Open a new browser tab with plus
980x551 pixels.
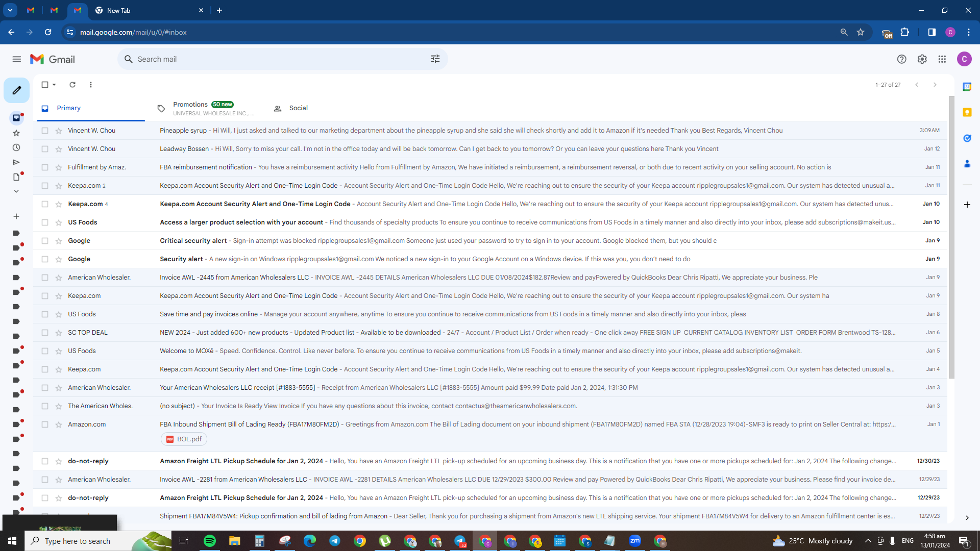coord(219,10)
